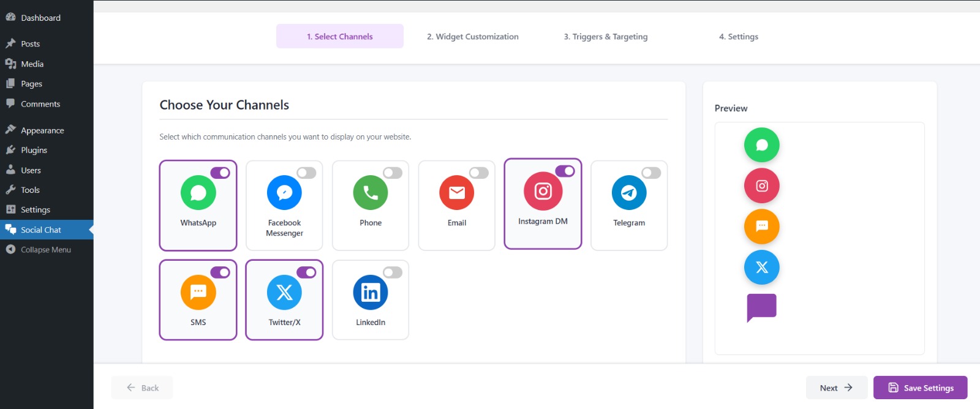Click the red Email envelope icon
Viewport: 980px width, 409px height.
457,193
